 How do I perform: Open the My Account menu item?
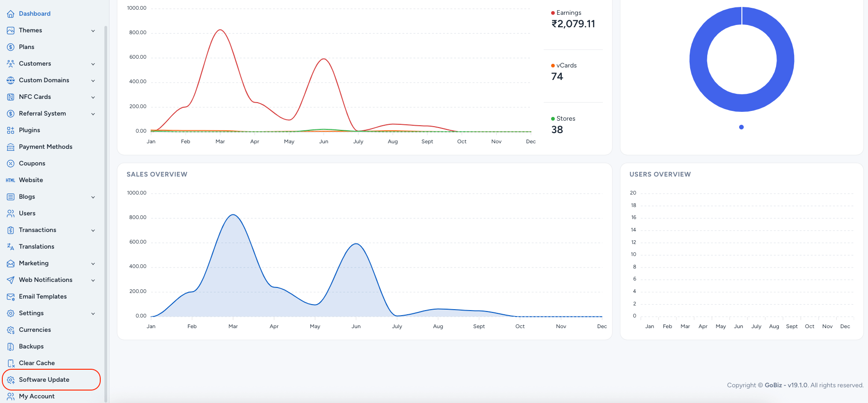pyautogui.click(x=51, y=397)
